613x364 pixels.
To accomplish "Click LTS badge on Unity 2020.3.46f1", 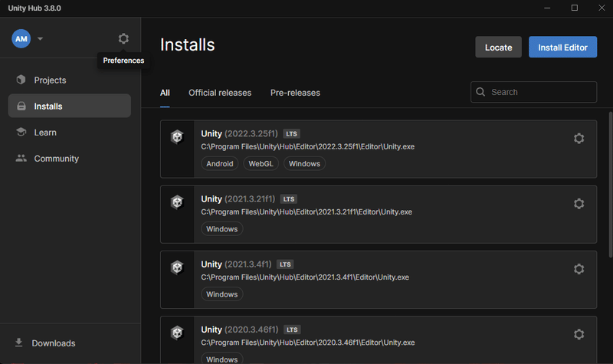I will 292,330.
